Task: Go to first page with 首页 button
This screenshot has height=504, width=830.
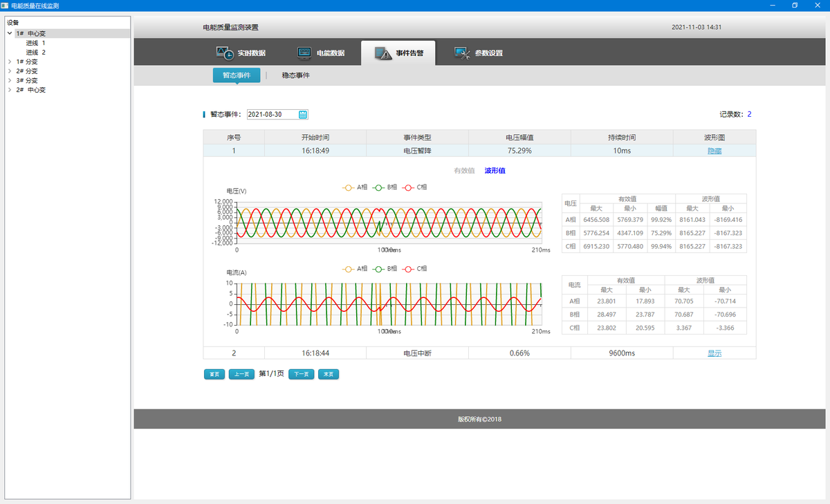Action: [x=214, y=374]
